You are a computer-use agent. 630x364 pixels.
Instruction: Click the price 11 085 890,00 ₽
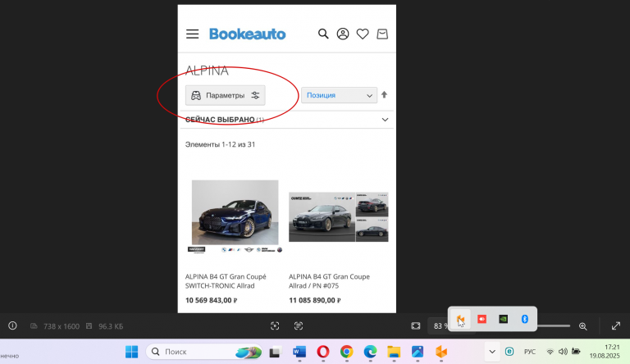click(x=315, y=300)
